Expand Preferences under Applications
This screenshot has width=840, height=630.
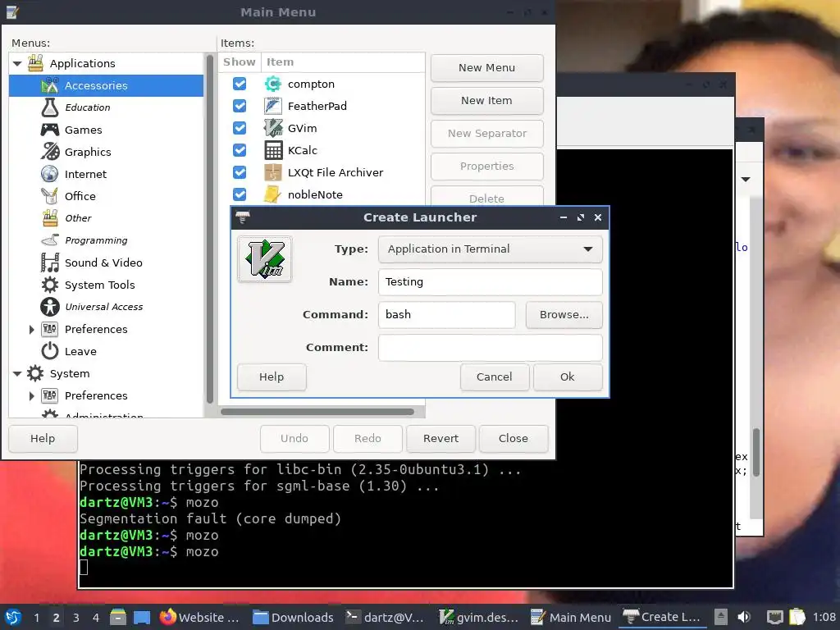[x=31, y=330]
